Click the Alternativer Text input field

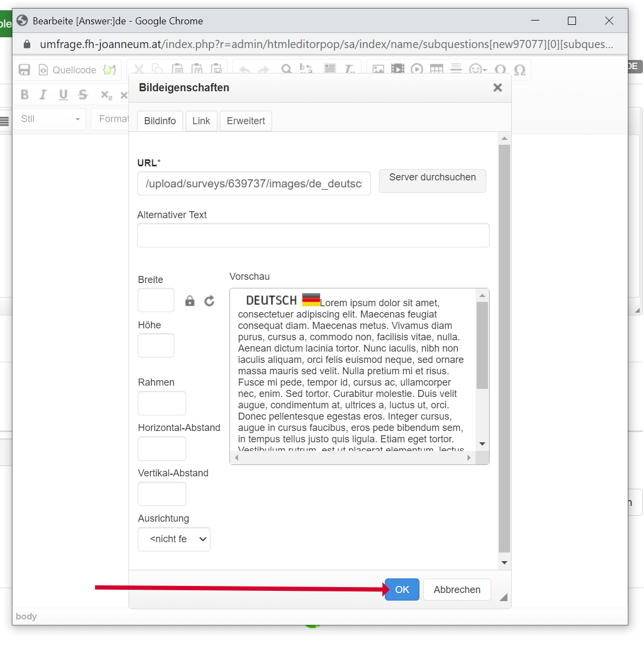coord(313,235)
